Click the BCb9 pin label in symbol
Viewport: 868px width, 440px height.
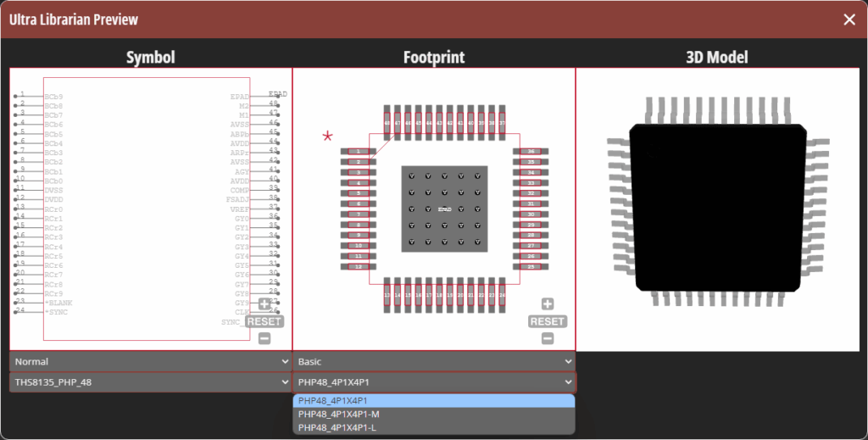53,97
